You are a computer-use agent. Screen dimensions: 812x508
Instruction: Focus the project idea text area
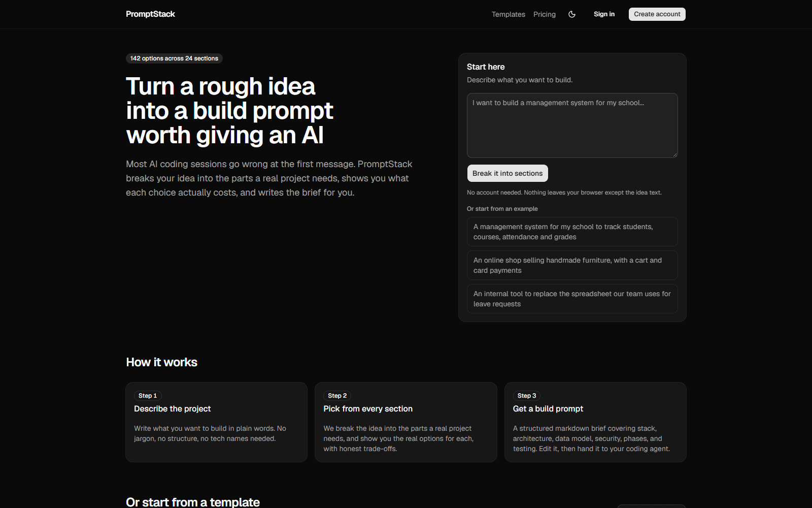tap(572, 125)
